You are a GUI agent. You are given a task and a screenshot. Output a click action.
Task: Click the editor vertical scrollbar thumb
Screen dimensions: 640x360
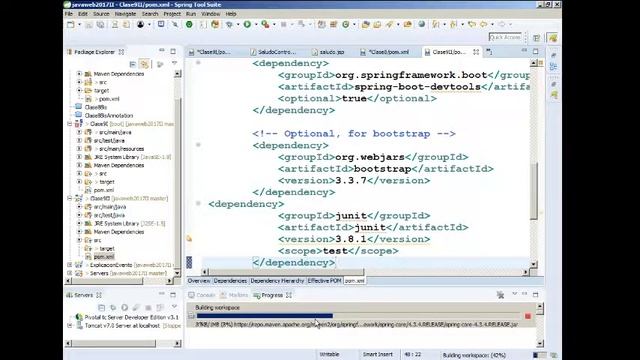pyautogui.click(x=534, y=191)
